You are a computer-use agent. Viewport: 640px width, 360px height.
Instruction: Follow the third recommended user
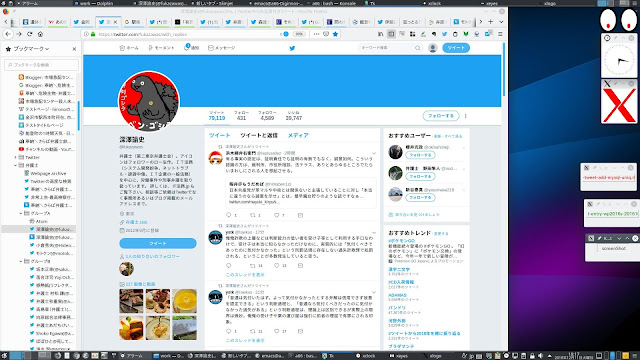[420, 198]
